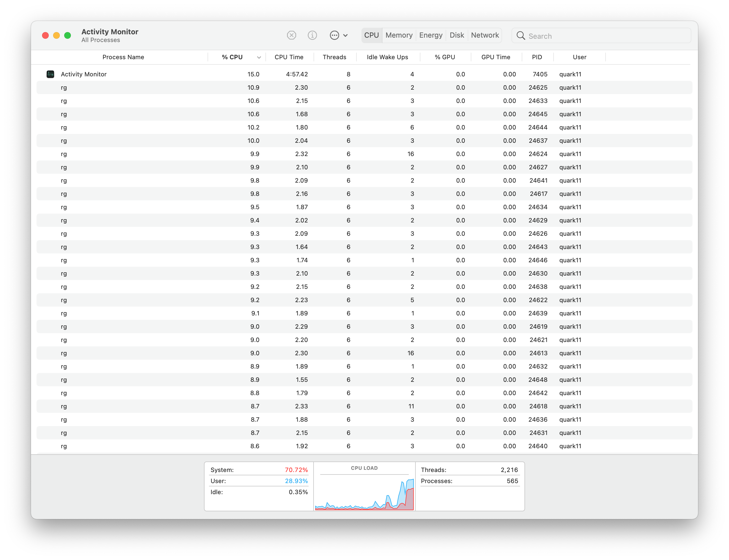
Task: Click the All Processes subtitle
Action: click(100, 40)
